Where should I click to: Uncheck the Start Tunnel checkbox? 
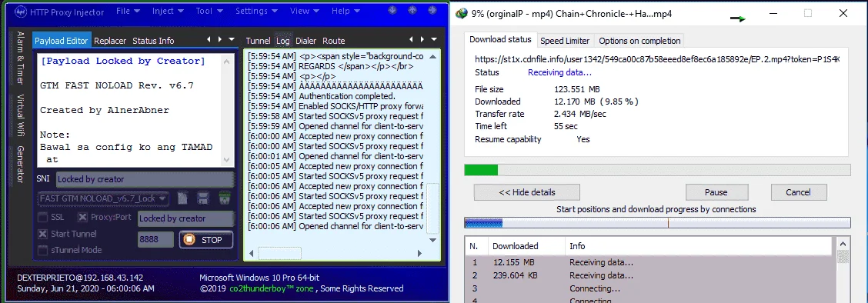pyautogui.click(x=42, y=234)
